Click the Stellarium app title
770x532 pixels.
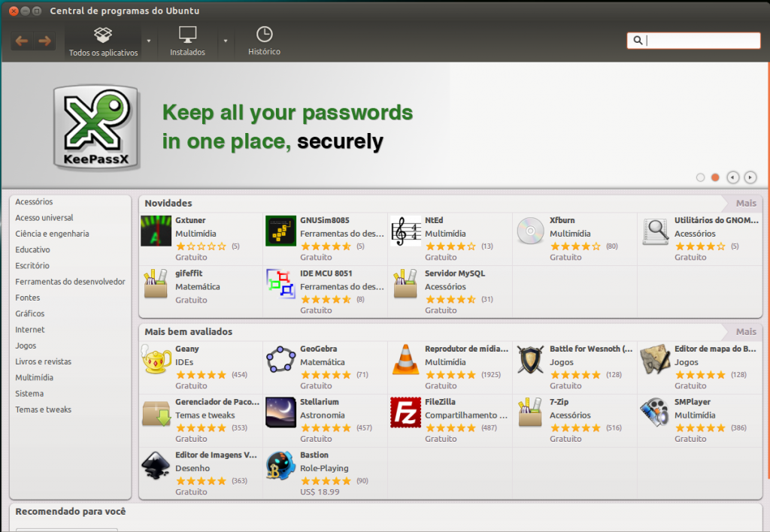[x=320, y=402]
